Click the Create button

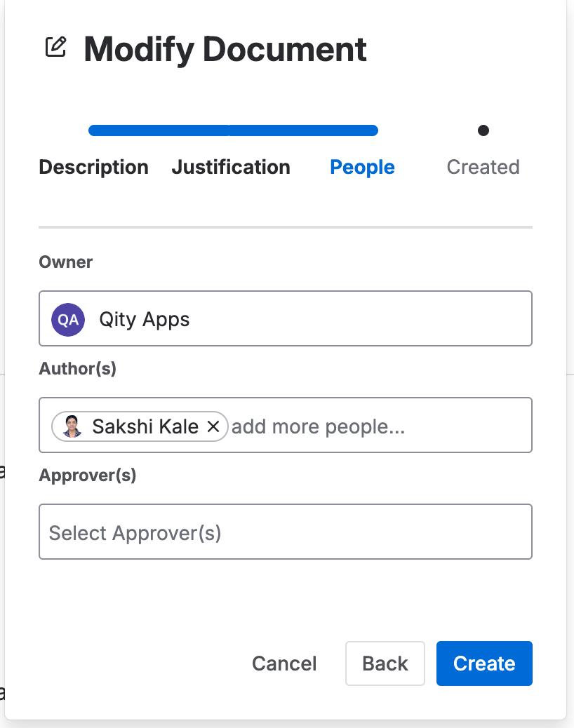(484, 663)
